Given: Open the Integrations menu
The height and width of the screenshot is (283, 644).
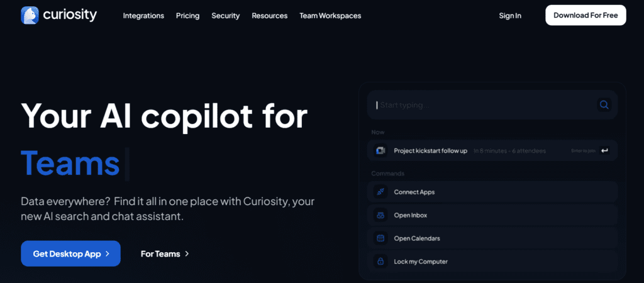Looking at the screenshot, I should click(x=143, y=16).
